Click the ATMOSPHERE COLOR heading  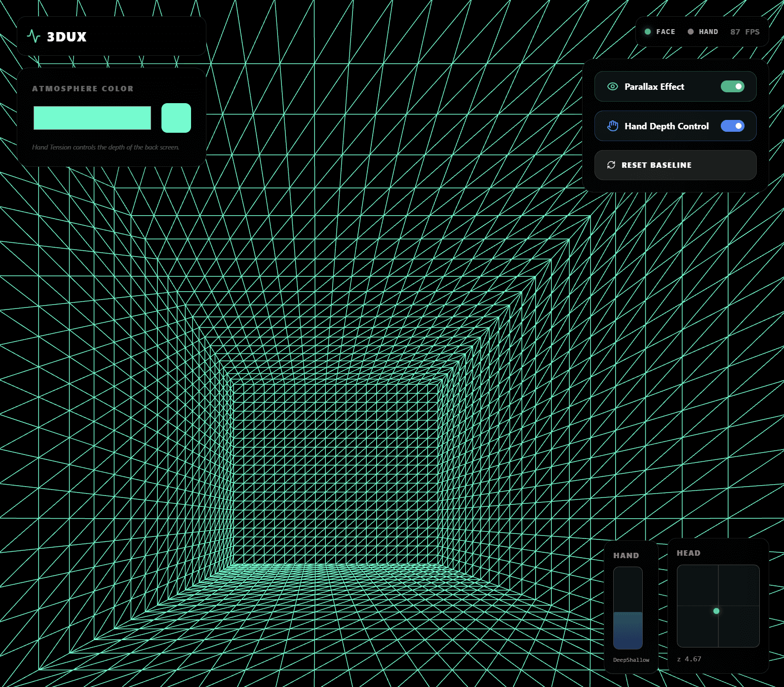(x=83, y=89)
